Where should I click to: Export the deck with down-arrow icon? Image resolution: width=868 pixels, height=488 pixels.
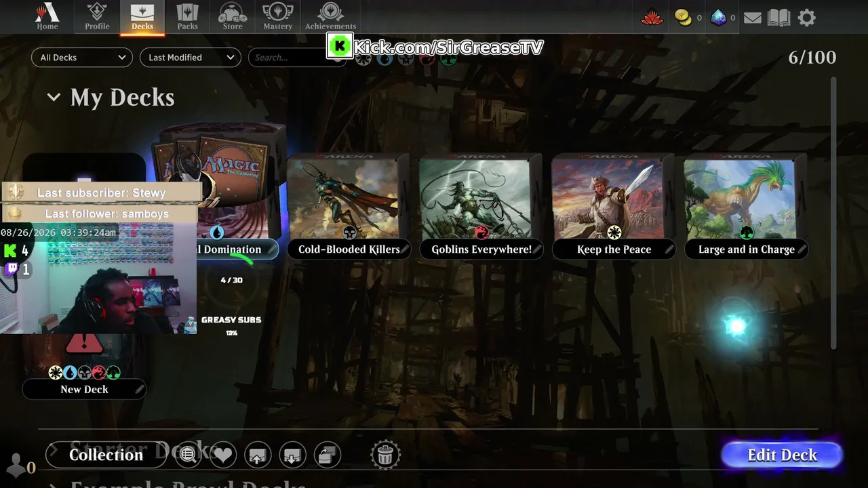coord(292,455)
